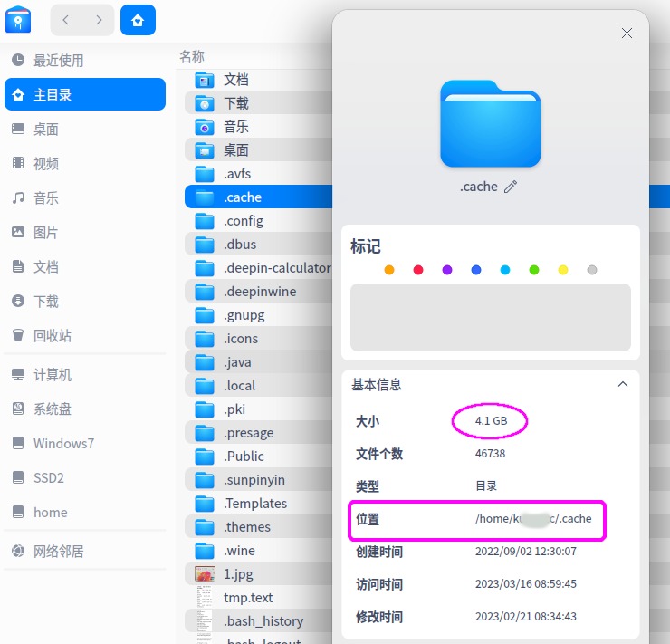
Task: Click the file manager app logo icon
Action: point(18,20)
